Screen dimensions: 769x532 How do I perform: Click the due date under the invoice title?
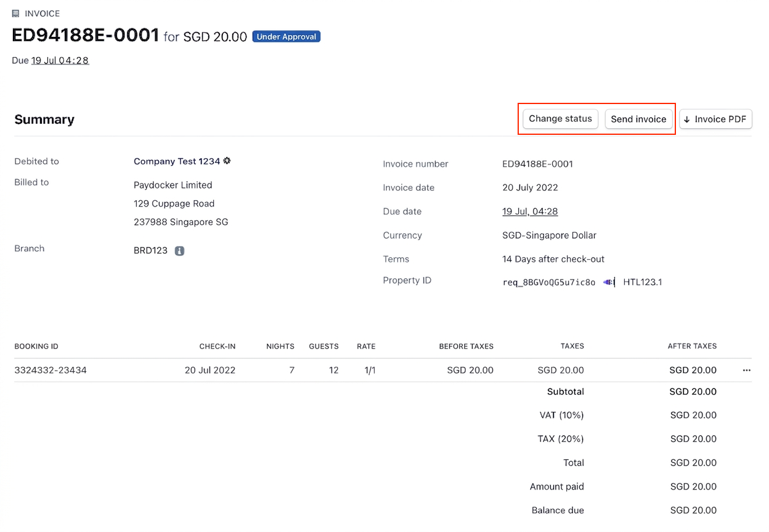[60, 60]
